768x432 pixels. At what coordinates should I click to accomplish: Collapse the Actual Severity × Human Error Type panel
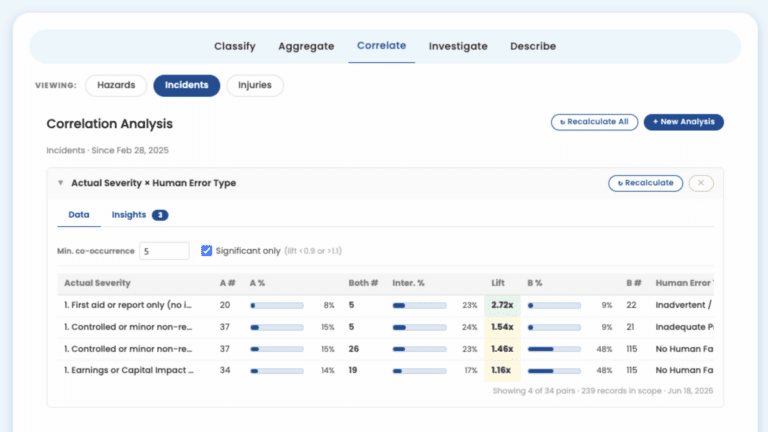61,183
